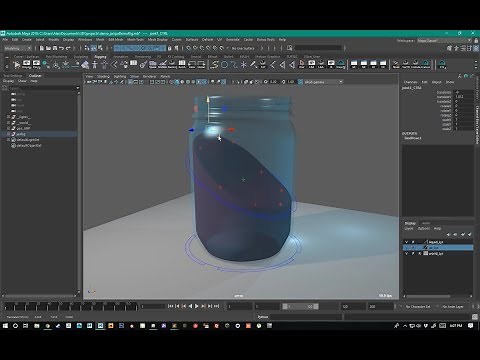Click the No Live Surface field
This screenshot has height=360, width=480.
pyautogui.click(x=243, y=48)
